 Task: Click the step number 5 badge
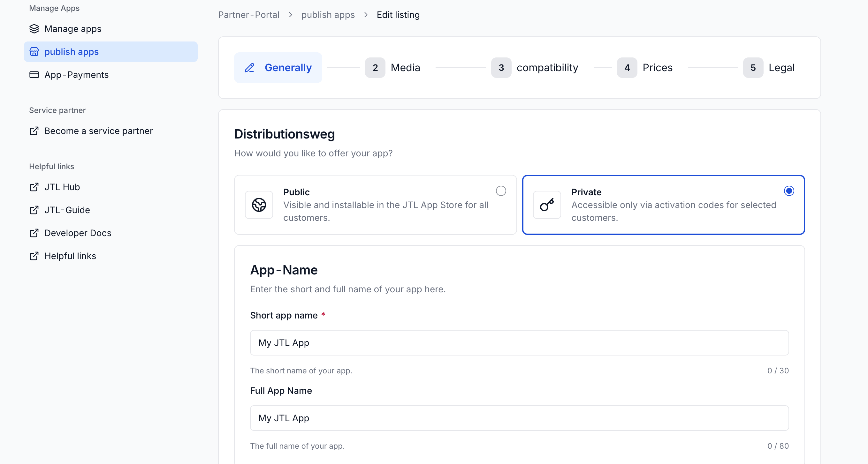click(753, 68)
